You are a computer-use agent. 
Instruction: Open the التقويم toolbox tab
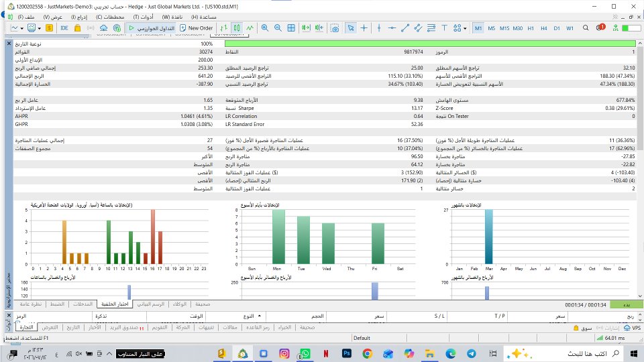tap(160, 328)
